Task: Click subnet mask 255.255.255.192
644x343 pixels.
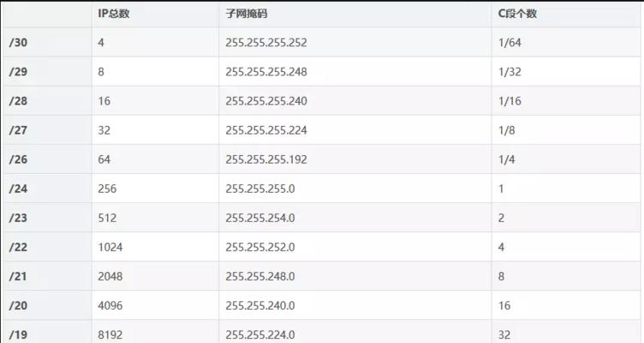Action: point(266,159)
